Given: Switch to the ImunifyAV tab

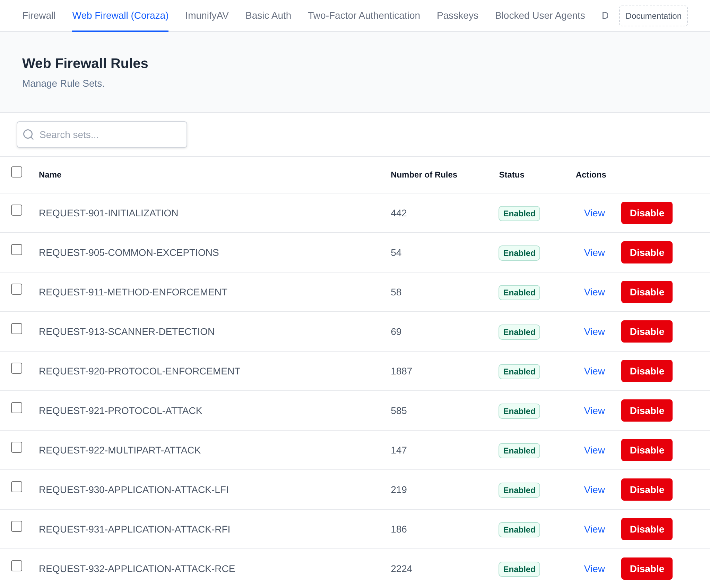Looking at the screenshot, I should pos(207,16).
